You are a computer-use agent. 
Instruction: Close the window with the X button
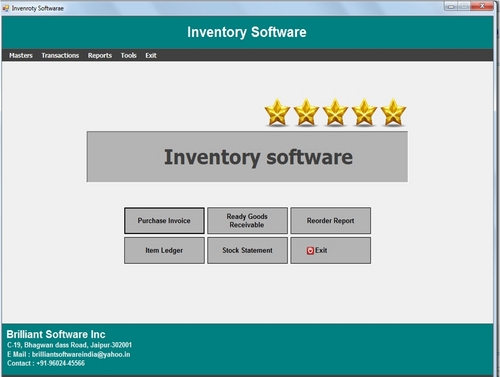tap(482, 6)
